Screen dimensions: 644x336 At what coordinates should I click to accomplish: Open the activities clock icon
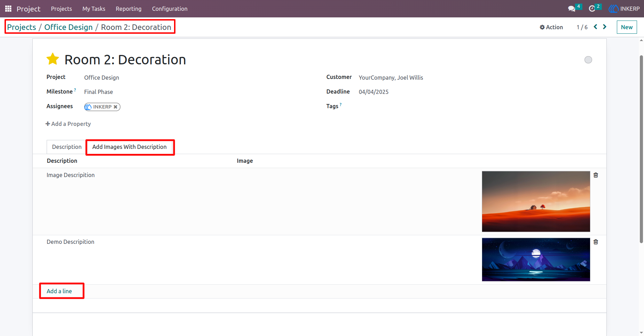pos(592,9)
